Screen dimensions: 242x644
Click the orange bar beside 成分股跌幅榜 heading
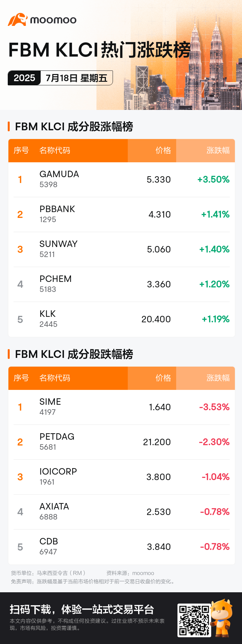9,354
